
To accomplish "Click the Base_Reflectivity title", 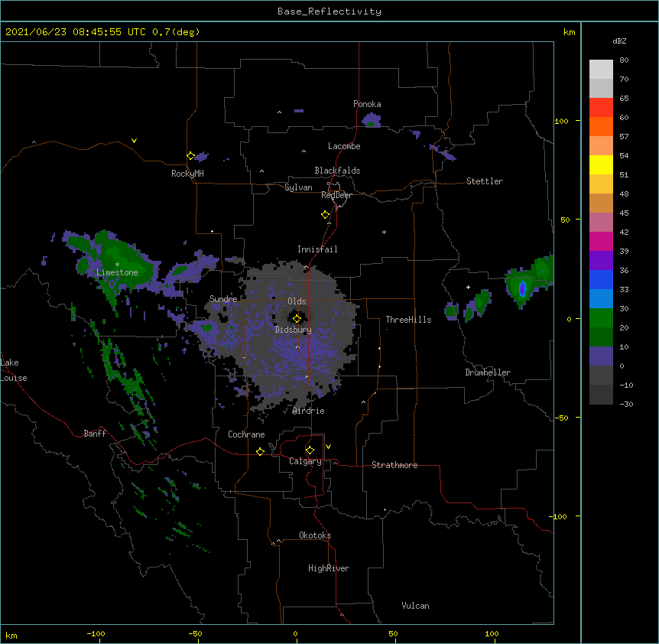I will [329, 11].
